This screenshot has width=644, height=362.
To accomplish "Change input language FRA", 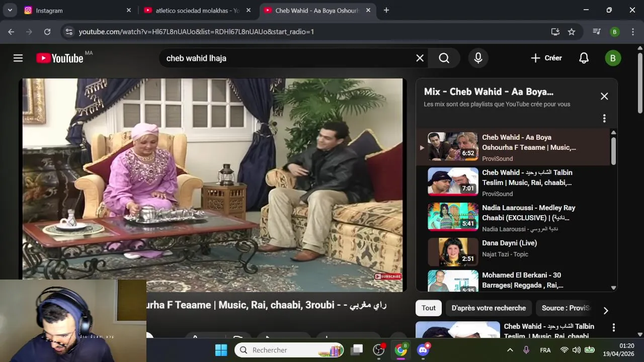I will [545, 350].
